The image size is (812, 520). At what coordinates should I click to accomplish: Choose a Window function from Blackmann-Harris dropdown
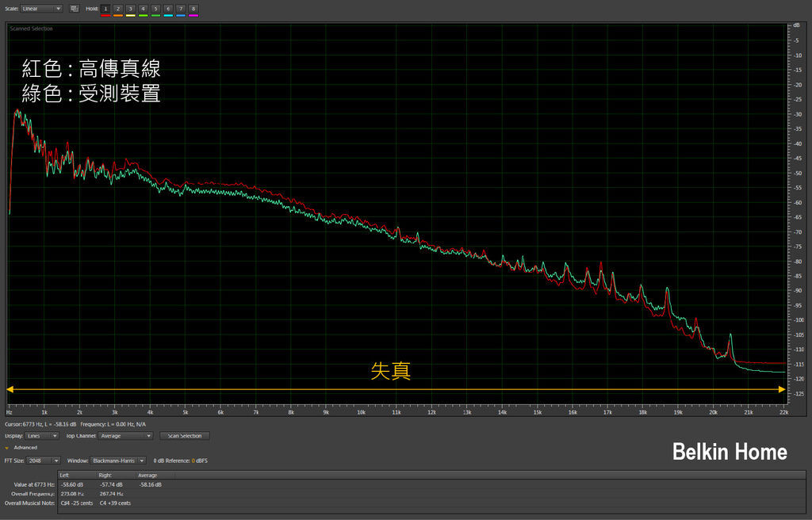coord(118,461)
